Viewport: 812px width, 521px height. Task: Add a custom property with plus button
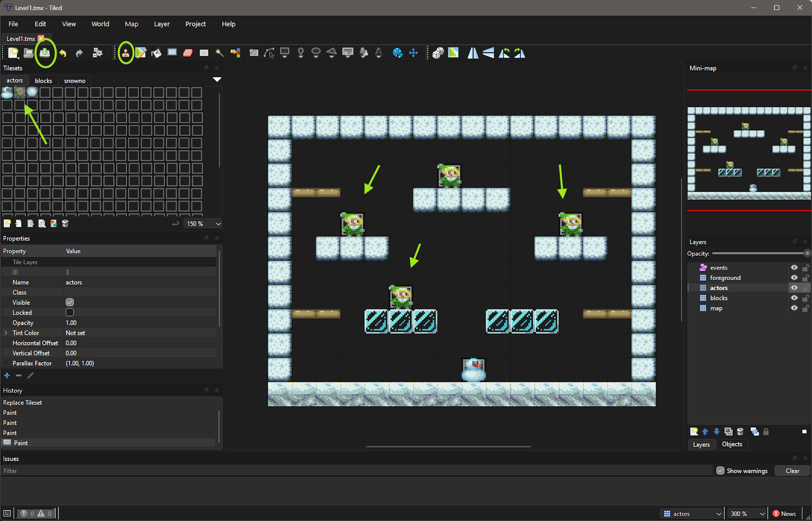[7, 375]
